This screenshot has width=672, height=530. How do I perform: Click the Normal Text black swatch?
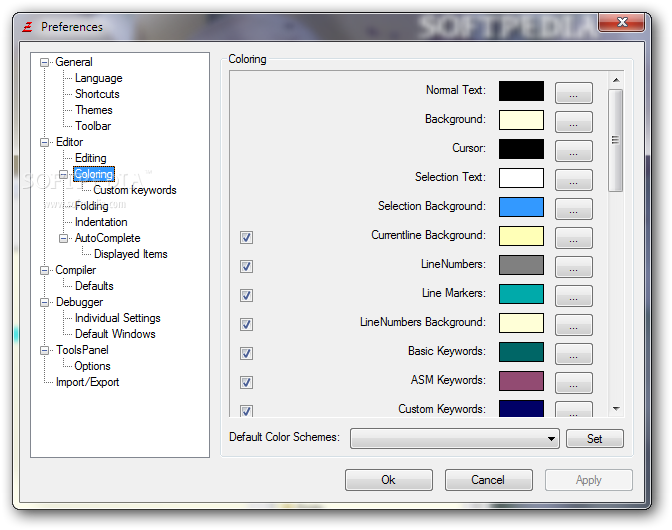522,91
